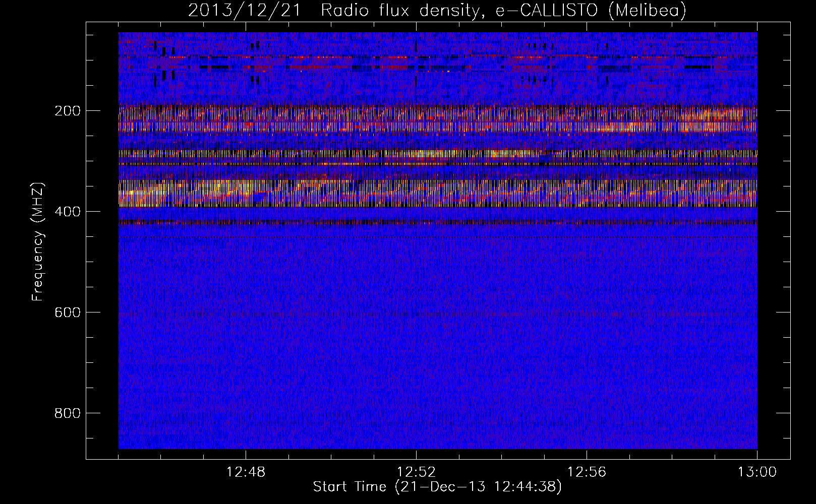Click the 600 frequency tick label
This screenshot has height=504, width=816.
coord(67,312)
